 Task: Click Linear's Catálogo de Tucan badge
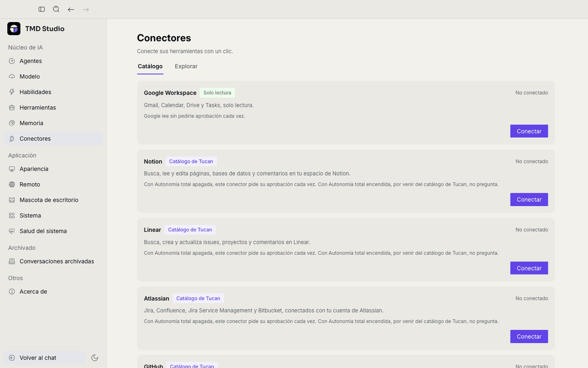(x=190, y=230)
